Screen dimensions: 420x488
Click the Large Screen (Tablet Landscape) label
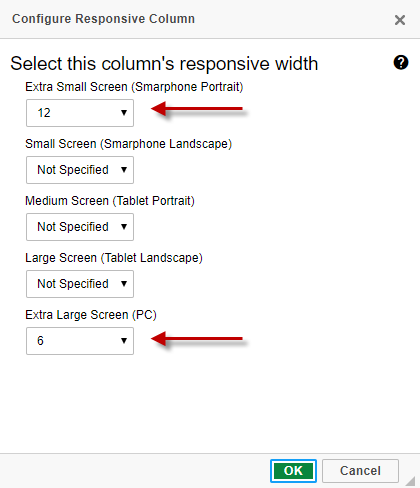(x=114, y=258)
